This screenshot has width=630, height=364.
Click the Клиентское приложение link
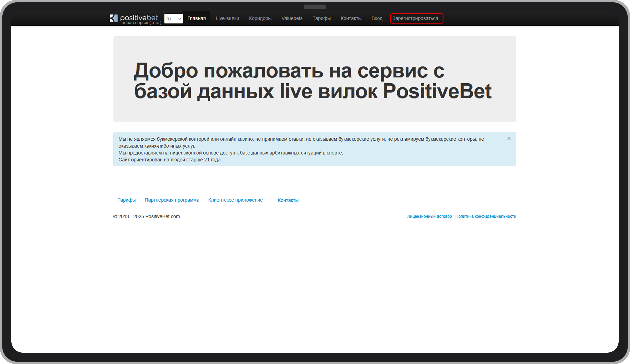[235, 200]
